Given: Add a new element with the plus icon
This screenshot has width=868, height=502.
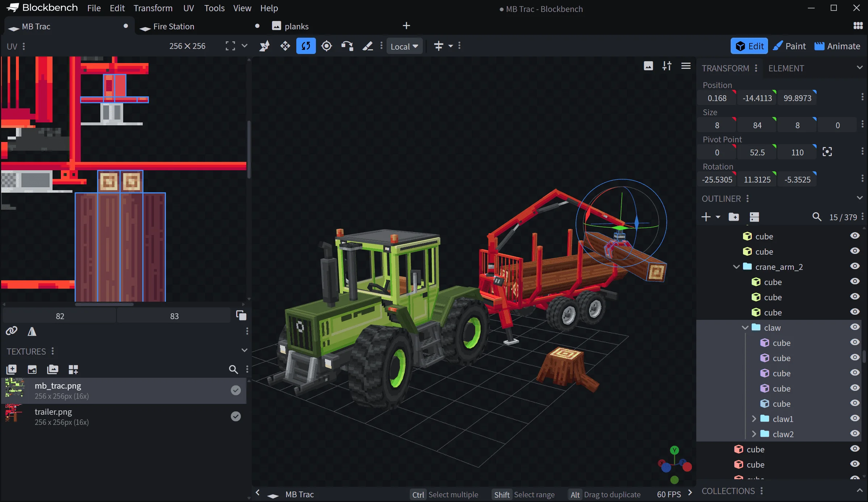Looking at the screenshot, I should coord(706,217).
